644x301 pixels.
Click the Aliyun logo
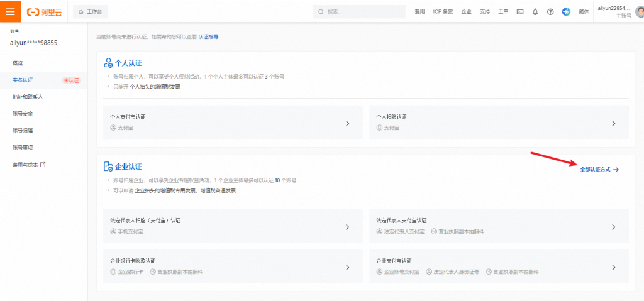coord(43,11)
